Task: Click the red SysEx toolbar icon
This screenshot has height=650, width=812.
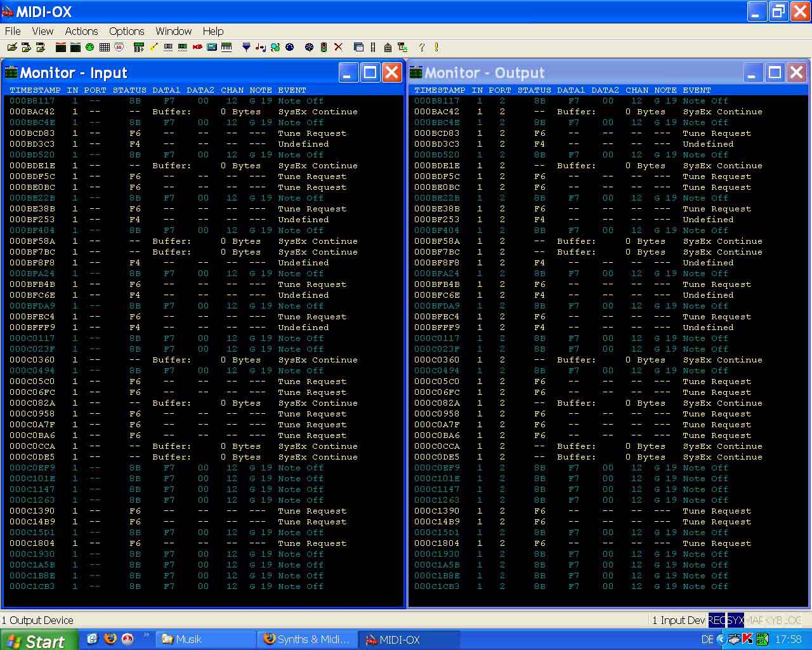Action: (197, 47)
